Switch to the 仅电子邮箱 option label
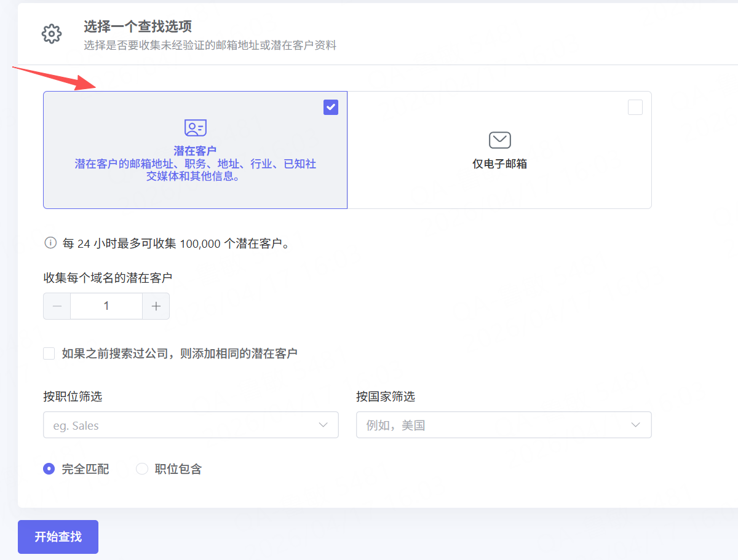 click(499, 164)
